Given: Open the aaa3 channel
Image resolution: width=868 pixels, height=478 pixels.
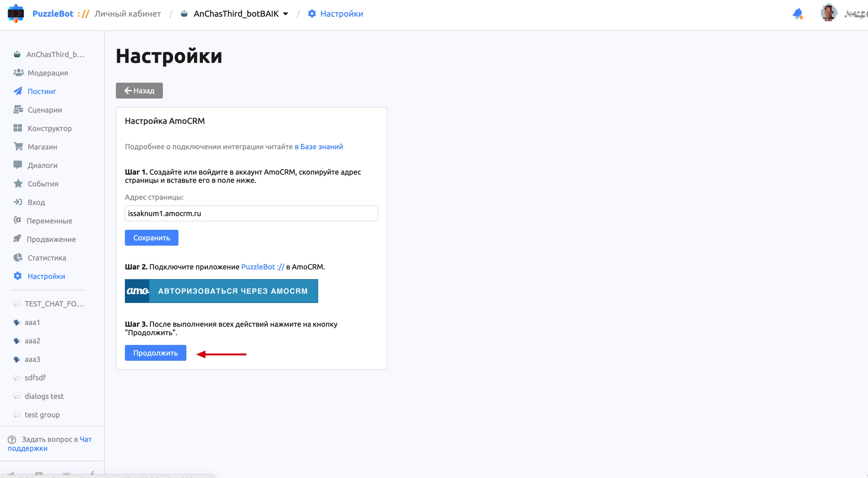Looking at the screenshot, I should [x=32, y=359].
